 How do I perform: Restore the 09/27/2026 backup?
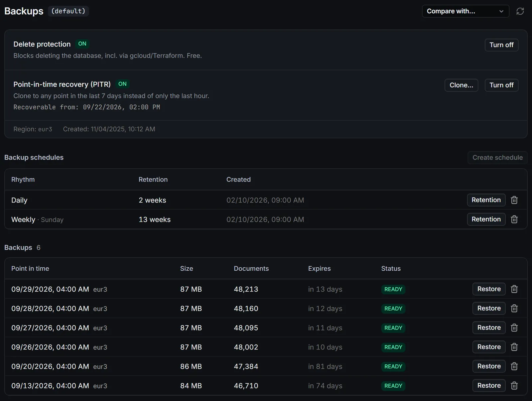pos(489,328)
